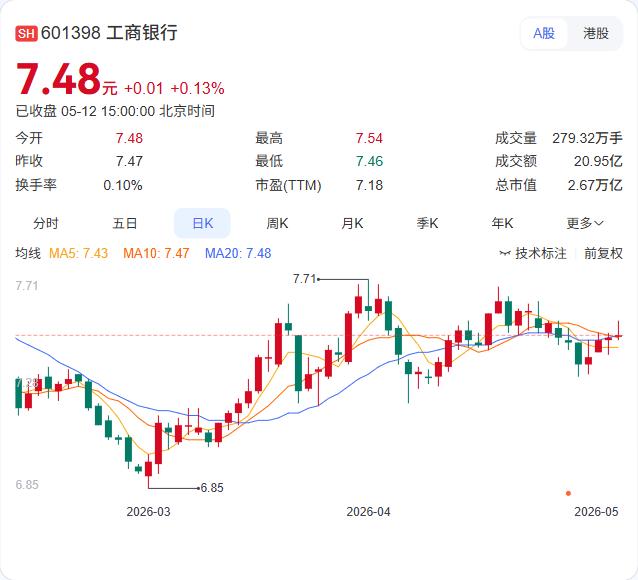Viewport: 638px width, 580px height.
Task: Switch to the 港股 market toggle
Action: point(596,33)
